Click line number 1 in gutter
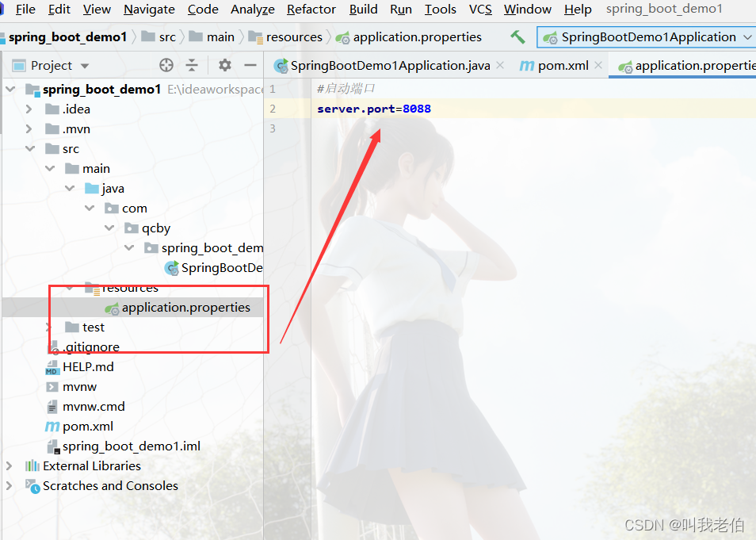The image size is (756, 540). click(273, 89)
